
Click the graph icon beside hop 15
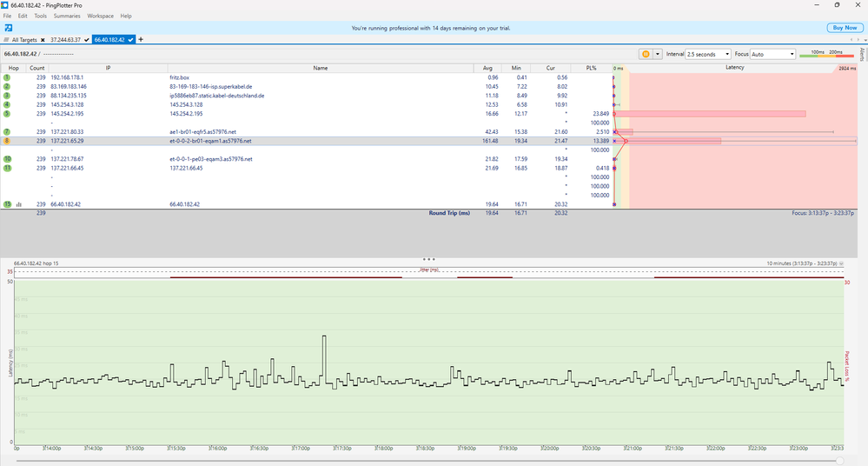pos(18,204)
